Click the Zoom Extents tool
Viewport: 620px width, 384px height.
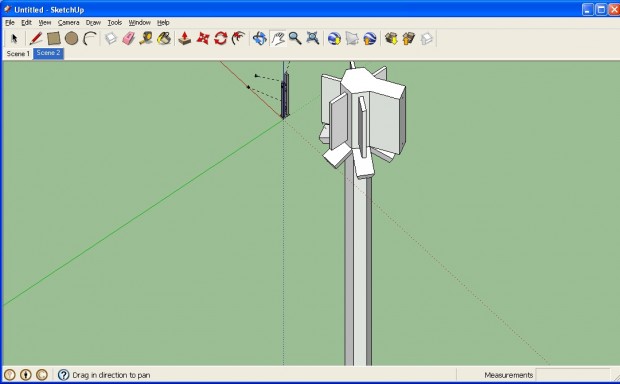point(313,38)
